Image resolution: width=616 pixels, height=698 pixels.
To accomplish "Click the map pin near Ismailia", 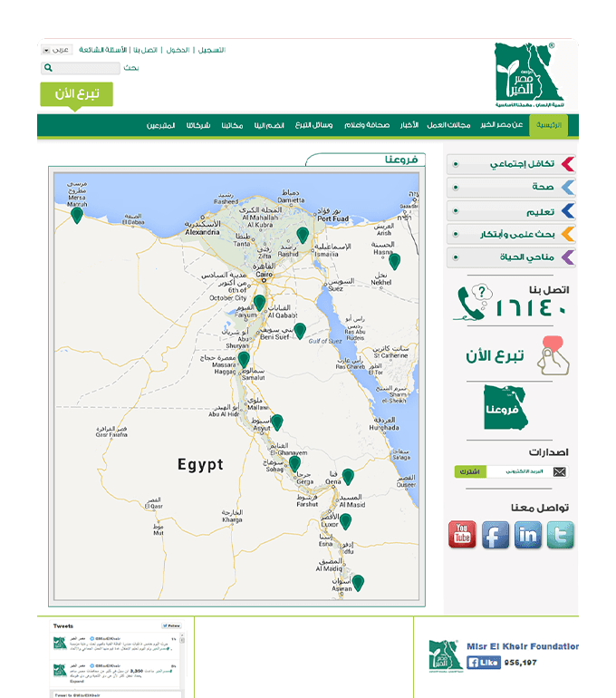I will point(303,235).
